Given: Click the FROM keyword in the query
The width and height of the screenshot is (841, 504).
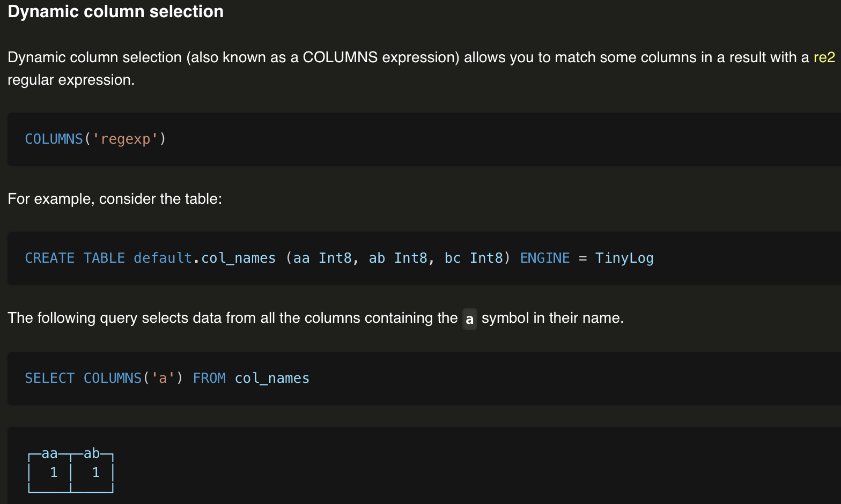Looking at the screenshot, I should 209,378.
